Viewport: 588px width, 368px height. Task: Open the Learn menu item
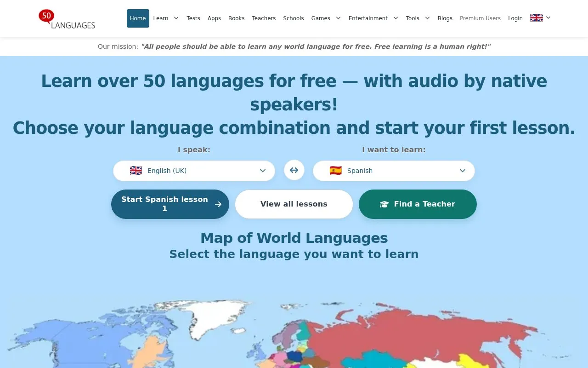click(161, 18)
